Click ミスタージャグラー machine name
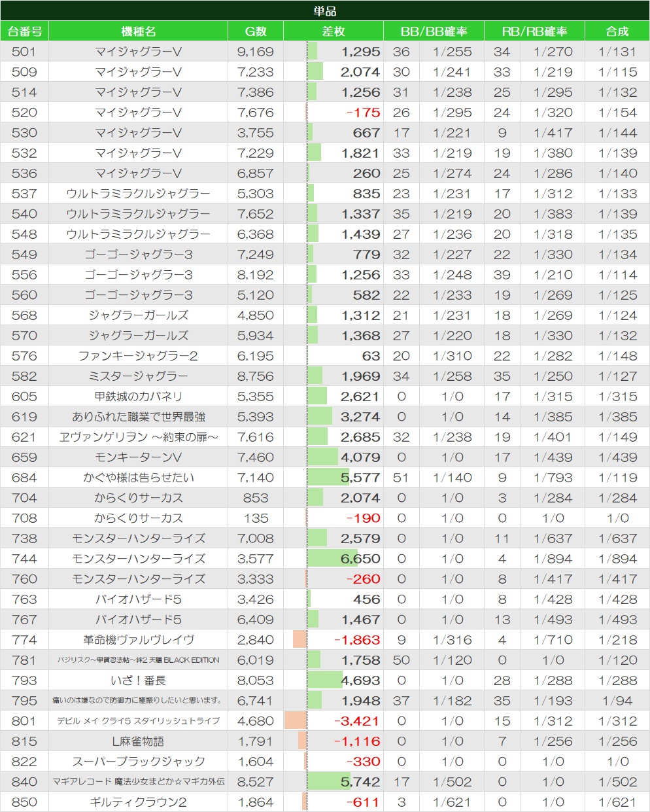 click(x=138, y=376)
